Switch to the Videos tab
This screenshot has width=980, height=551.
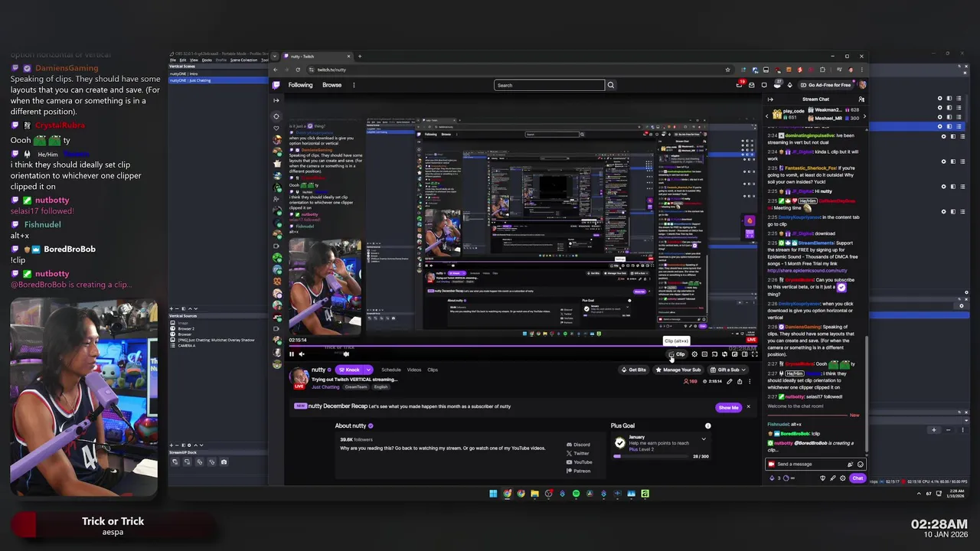tap(414, 370)
